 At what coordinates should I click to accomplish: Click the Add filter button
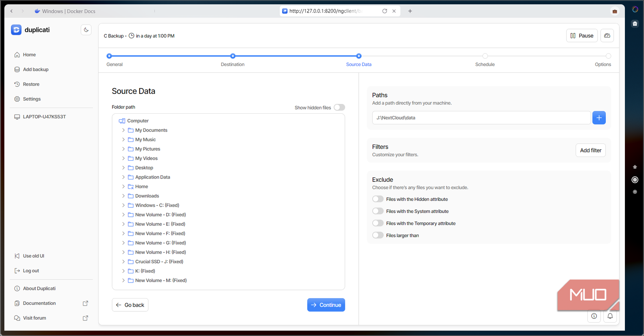(591, 150)
